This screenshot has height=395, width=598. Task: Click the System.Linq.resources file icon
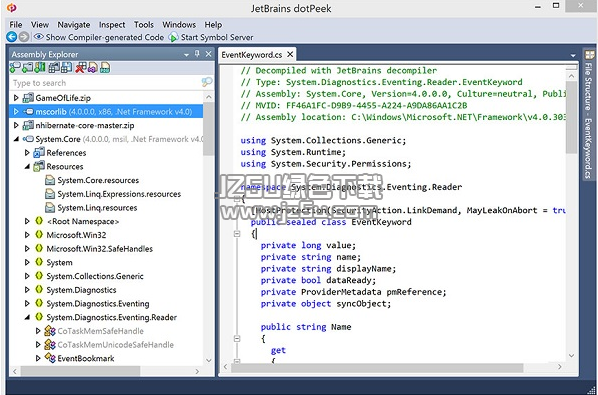tap(50, 208)
